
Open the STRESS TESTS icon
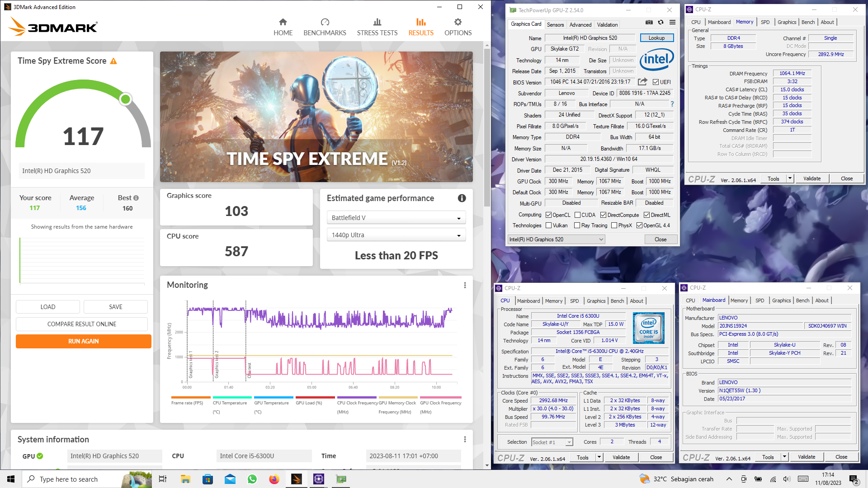point(377,22)
